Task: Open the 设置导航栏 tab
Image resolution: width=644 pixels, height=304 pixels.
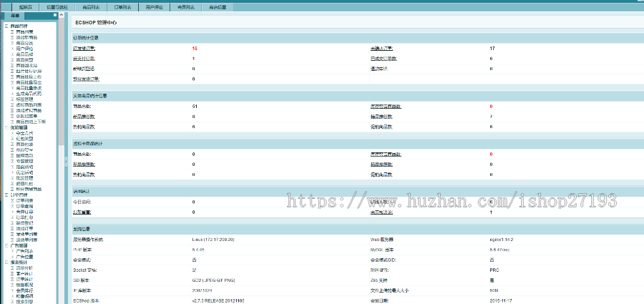Action: tap(57, 7)
